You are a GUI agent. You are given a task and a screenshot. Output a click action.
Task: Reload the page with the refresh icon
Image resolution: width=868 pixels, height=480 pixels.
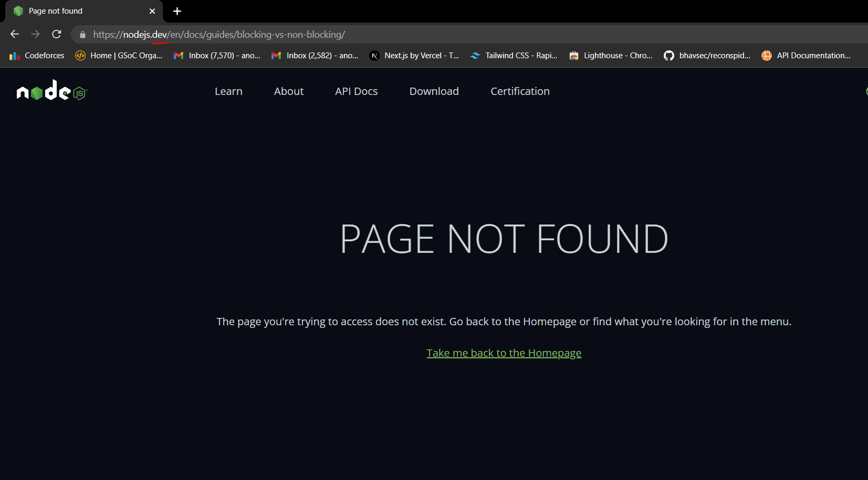57,34
